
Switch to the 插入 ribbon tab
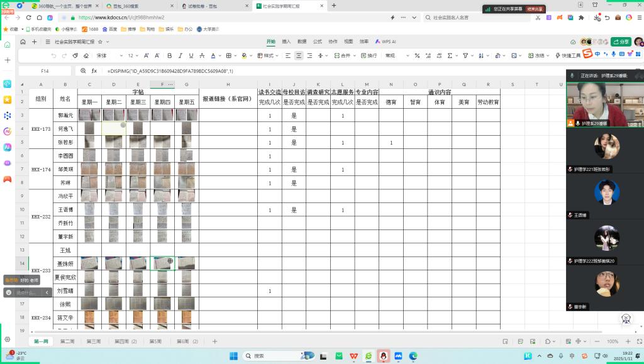286,41
